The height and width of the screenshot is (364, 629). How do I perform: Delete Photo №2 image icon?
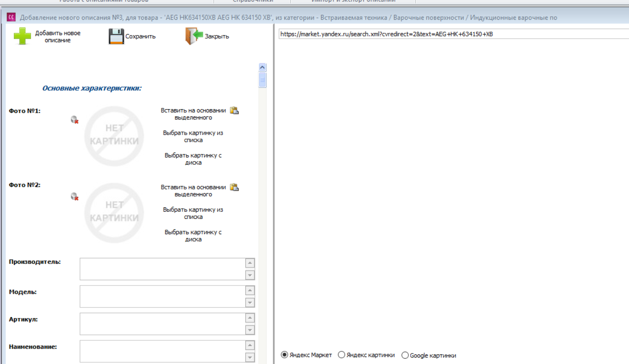coord(75,197)
